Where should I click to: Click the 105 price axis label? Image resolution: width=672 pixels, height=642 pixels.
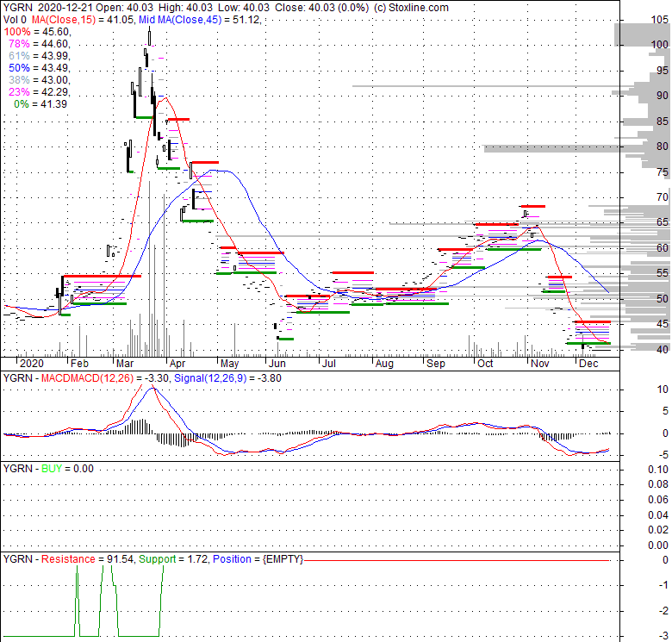pyautogui.click(x=659, y=20)
